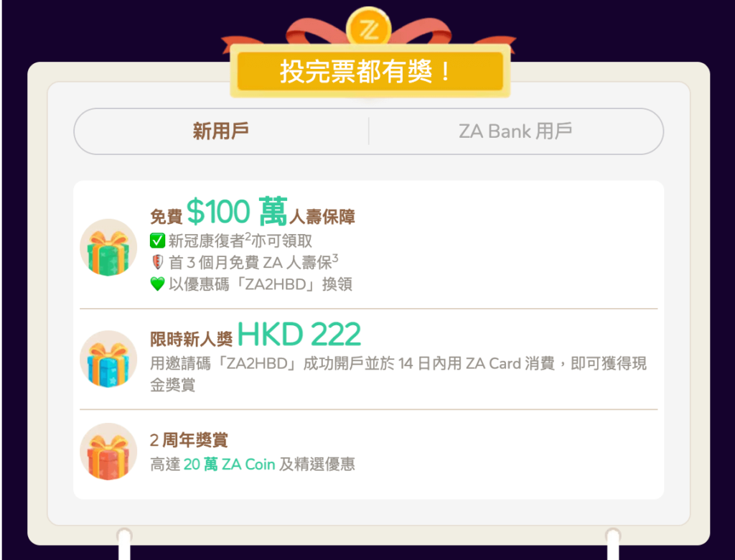Viewport: 735px width, 560px height.
Task: Click 首 3 個月免費 ZA 人壽保 text
Action: click(x=253, y=262)
